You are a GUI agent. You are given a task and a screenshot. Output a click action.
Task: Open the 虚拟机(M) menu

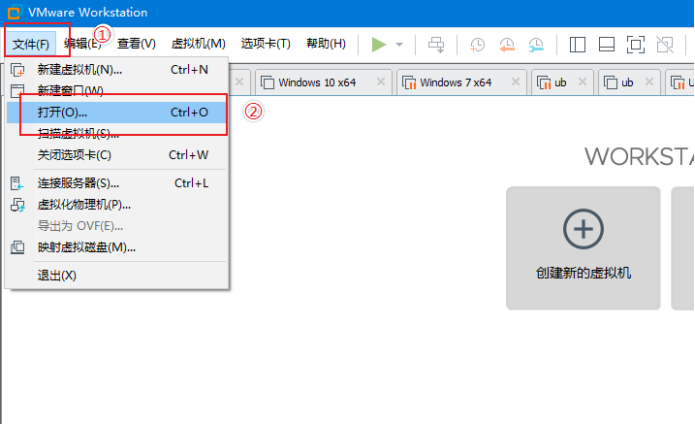click(198, 43)
